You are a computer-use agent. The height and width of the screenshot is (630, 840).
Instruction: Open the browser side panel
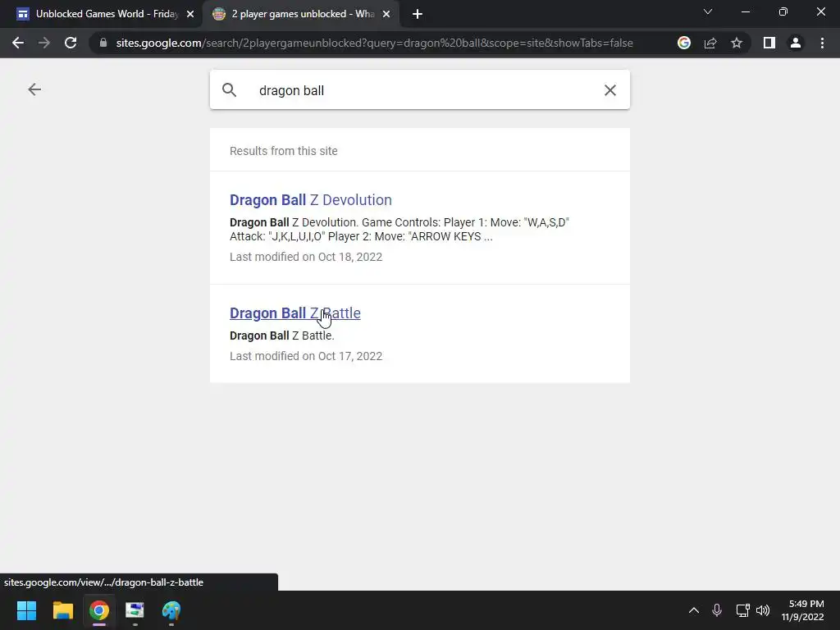(x=769, y=43)
